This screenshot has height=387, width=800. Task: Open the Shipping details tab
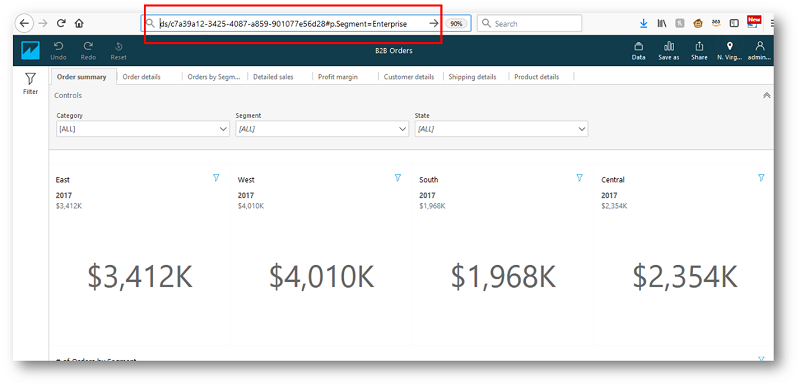(x=472, y=77)
